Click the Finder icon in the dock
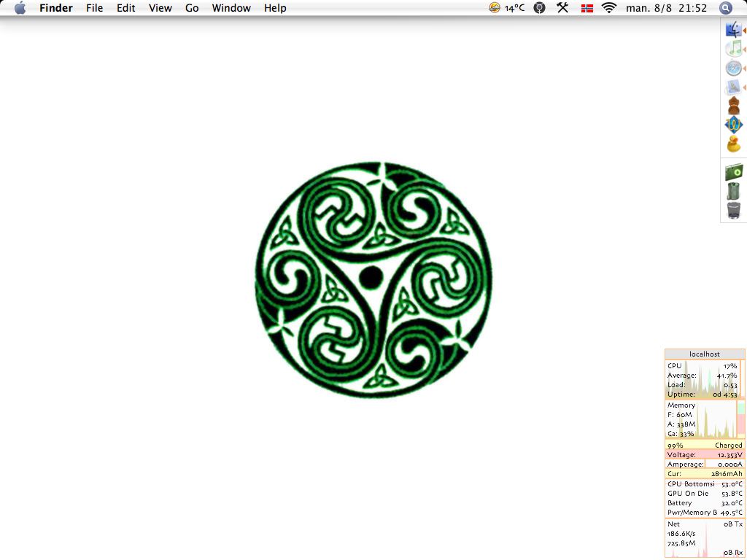747x560 pixels. [x=734, y=30]
